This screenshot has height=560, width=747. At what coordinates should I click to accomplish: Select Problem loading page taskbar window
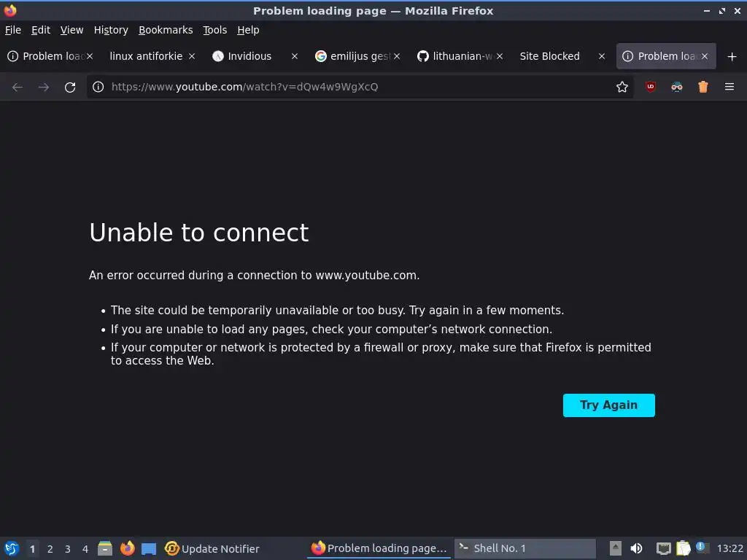(x=379, y=548)
